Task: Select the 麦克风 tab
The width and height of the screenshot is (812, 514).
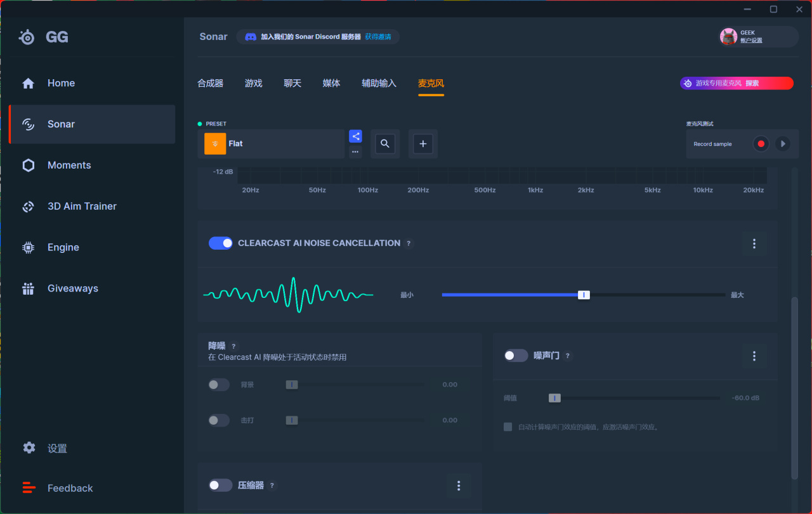Action: coord(431,83)
